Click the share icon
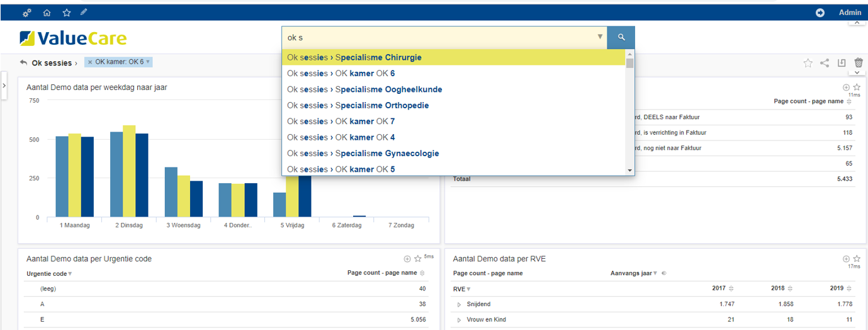The width and height of the screenshot is (868, 330). pyautogui.click(x=825, y=62)
